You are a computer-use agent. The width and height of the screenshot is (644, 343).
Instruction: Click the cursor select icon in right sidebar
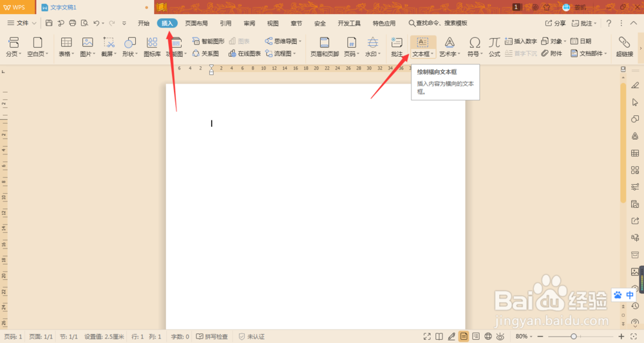[x=635, y=102]
